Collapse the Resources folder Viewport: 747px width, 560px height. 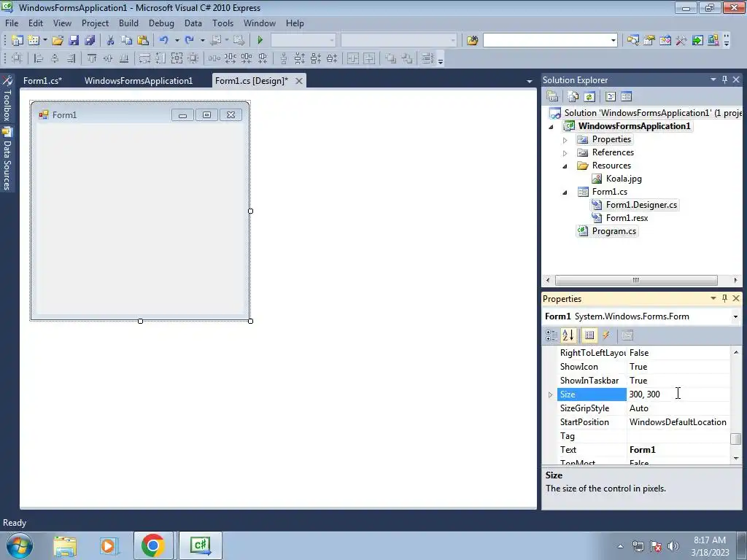[x=565, y=166]
